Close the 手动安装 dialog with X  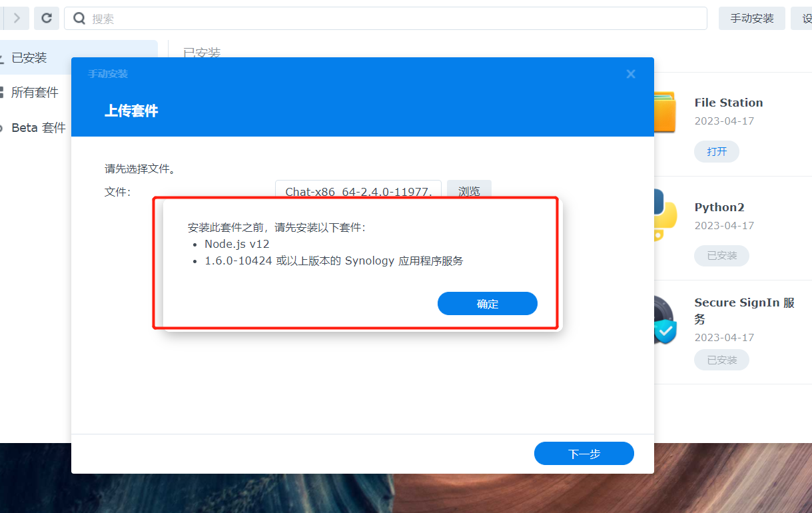click(631, 74)
